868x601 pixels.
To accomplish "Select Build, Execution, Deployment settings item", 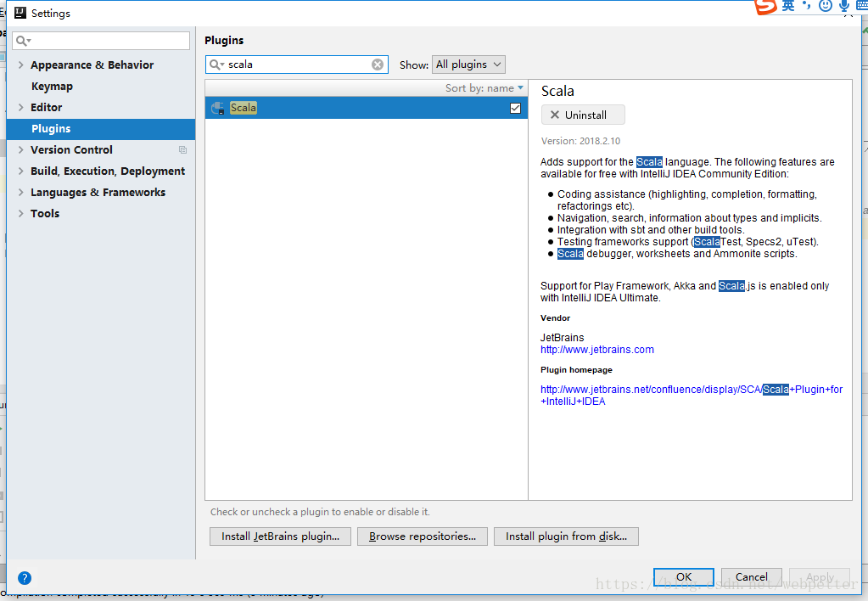I will [108, 171].
